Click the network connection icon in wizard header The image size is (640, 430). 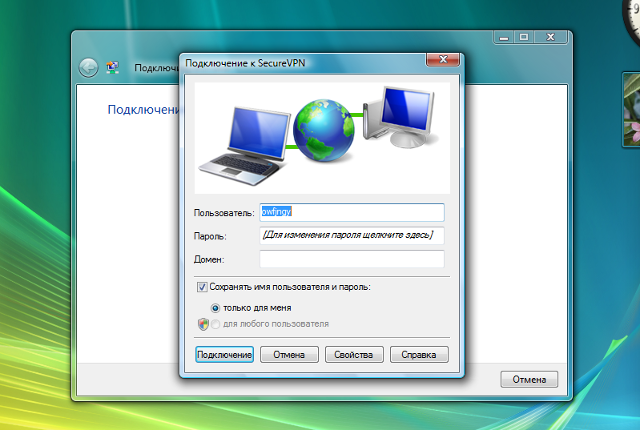point(113,67)
